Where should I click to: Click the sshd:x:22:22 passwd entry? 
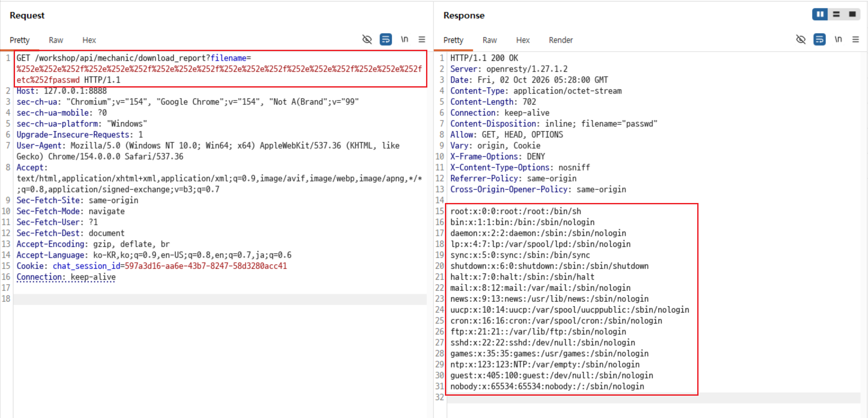point(543,342)
